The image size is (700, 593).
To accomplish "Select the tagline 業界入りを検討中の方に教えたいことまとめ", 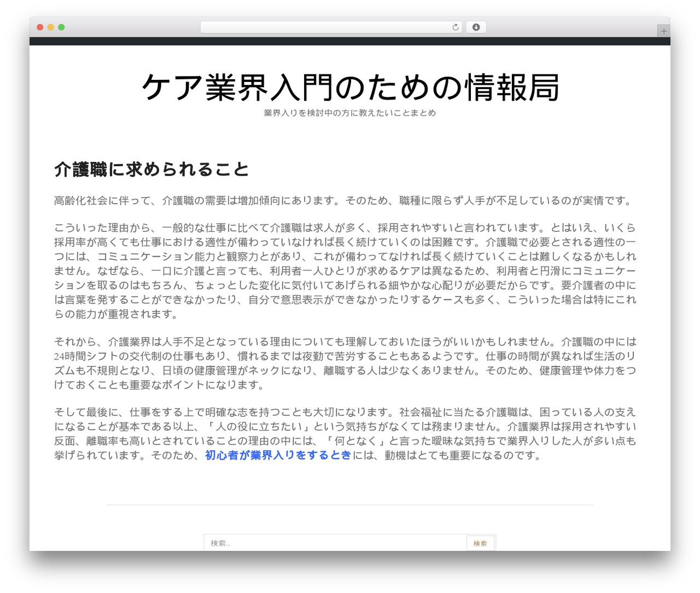I will click(350, 113).
